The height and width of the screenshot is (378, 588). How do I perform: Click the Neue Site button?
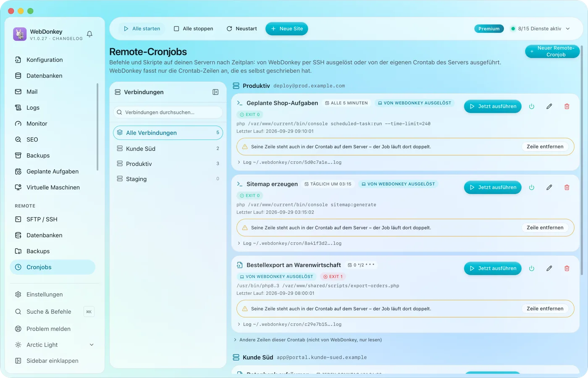(x=287, y=29)
